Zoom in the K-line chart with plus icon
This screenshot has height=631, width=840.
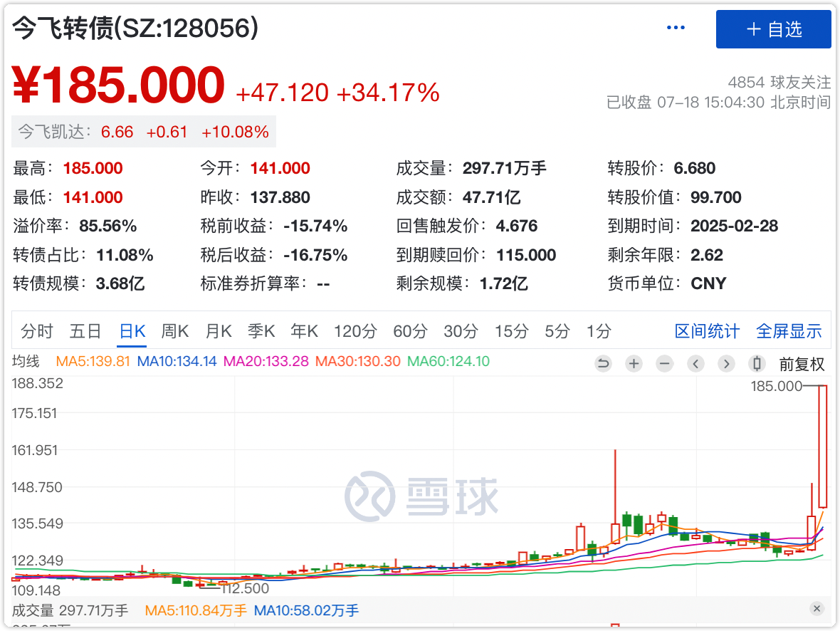click(634, 364)
